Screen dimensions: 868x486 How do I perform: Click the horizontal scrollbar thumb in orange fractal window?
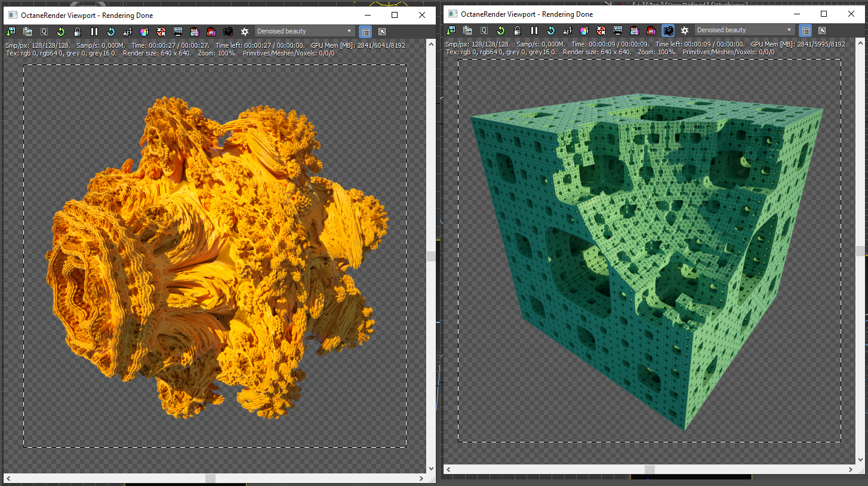(x=210, y=479)
